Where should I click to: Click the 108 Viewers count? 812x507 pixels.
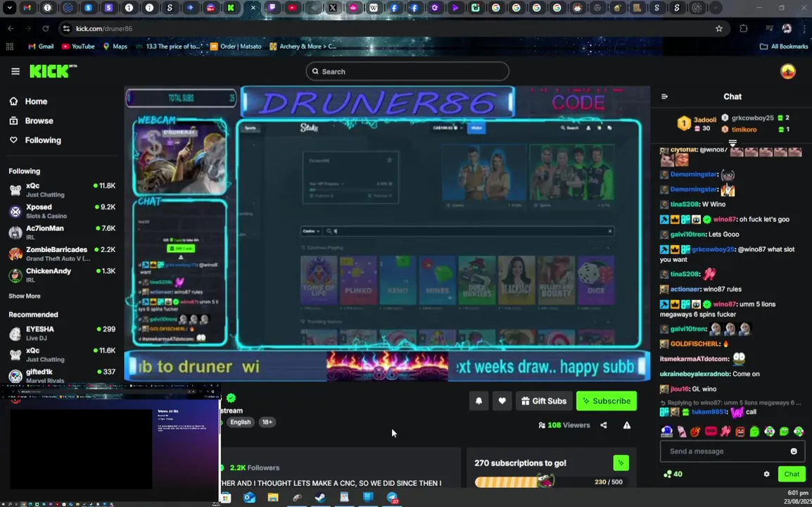coord(564,425)
